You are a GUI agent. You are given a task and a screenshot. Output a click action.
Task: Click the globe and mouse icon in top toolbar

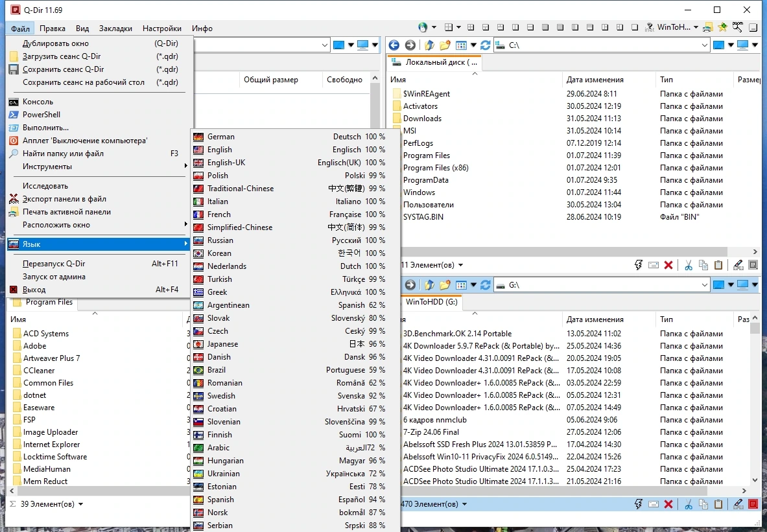tap(423, 27)
